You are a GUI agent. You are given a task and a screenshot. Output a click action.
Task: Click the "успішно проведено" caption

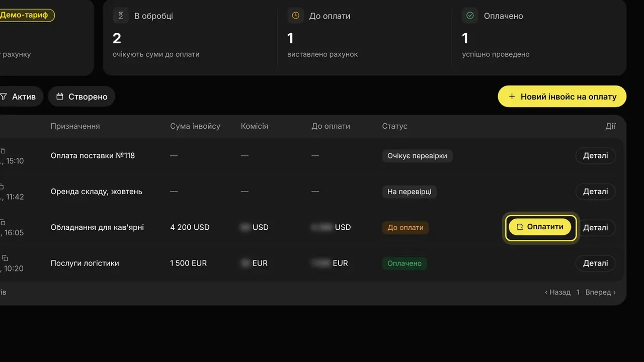496,54
